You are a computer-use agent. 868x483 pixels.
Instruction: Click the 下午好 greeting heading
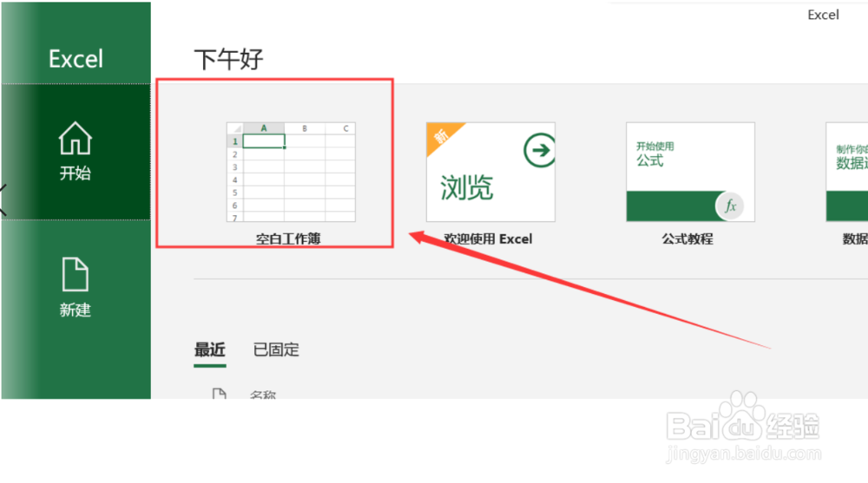(228, 59)
